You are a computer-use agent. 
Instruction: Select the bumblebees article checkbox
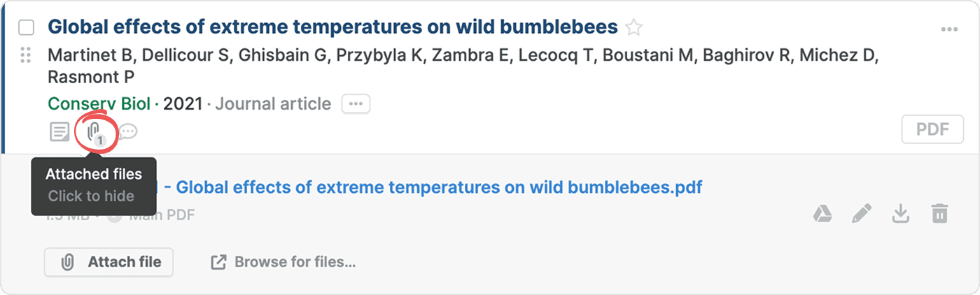(x=26, y=28)
